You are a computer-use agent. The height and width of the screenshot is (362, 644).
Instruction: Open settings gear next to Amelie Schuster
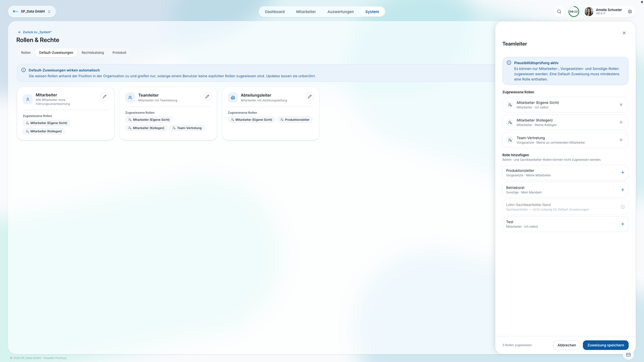tap(630, 11)
